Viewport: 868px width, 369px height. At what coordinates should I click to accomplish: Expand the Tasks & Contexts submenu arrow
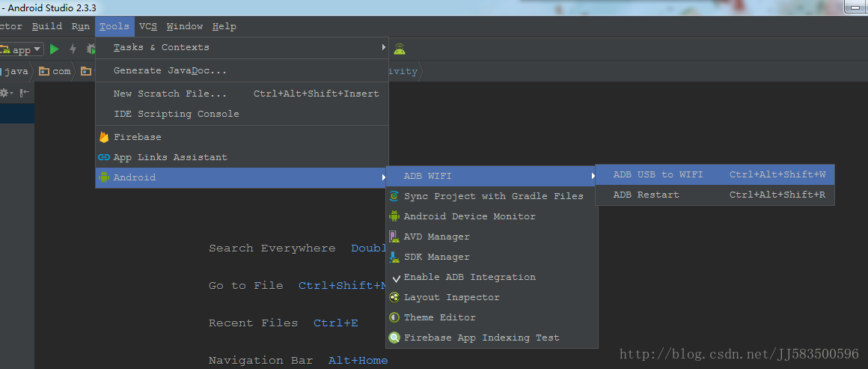[x=384, y=47]
